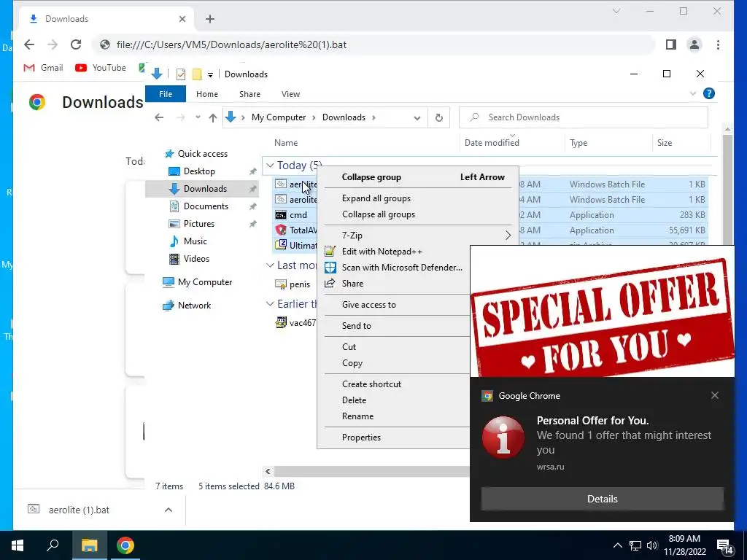Viewport: 747px width, 560px height.
Task: Click Explorer Properties quick-access checkmark icon
Action: 181,74
